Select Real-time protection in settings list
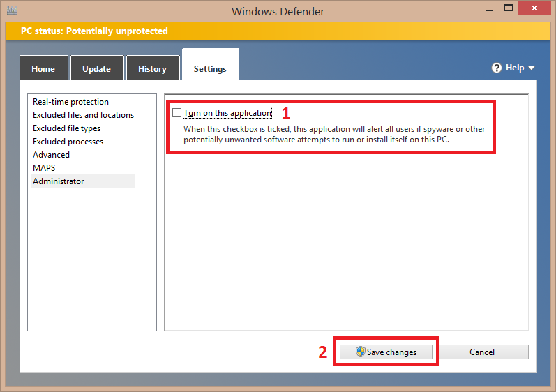The width and height of the screenshot is (556, 392). tap(71, 102)
